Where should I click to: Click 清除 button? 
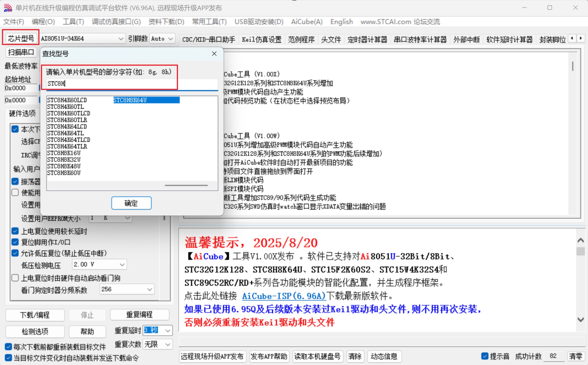pos(355,356)
